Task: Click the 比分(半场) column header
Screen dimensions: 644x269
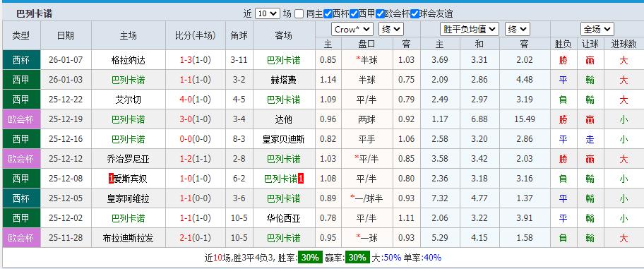Action: (x=196, y=36)
